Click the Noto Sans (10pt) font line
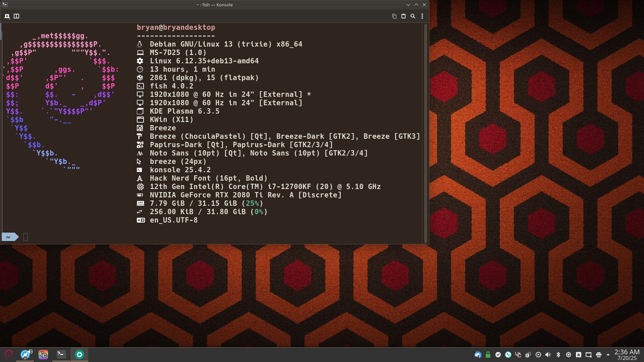The height and width of the screenshot is (362, 644). click(259, 153)
